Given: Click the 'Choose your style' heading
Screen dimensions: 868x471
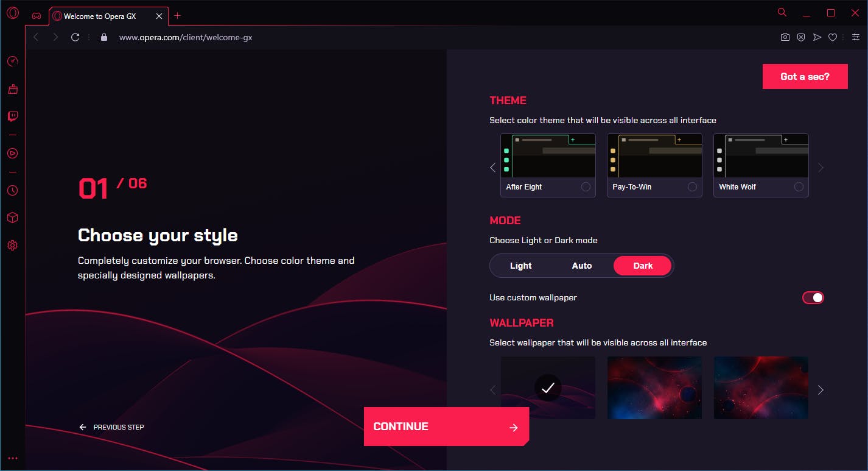Looking at the screenshot, I should pyautogui.click(x=158, y=235).
